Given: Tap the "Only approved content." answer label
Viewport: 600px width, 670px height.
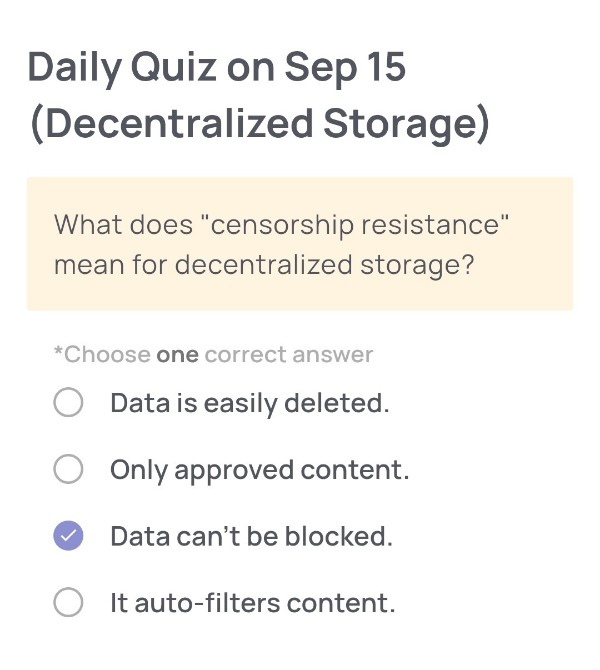Looking at the screenshot, I should click(x=259, y=469).
